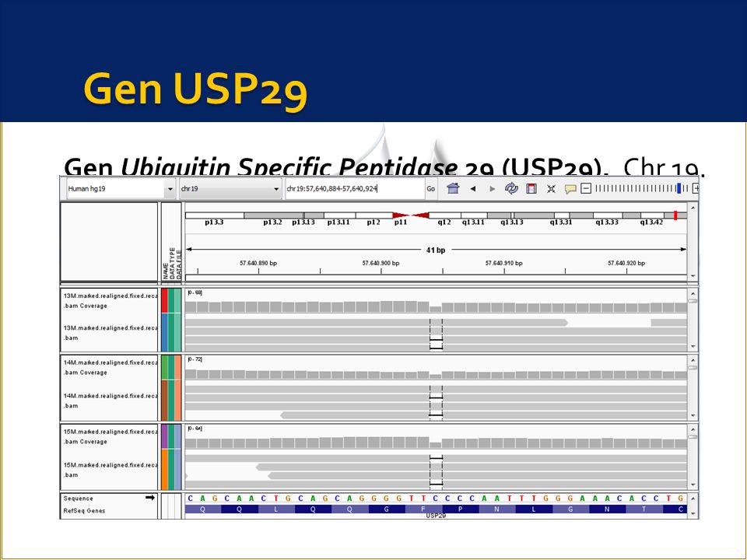The image size is (747, 560).
Task: Click the q13.31 band on the ideogram
Action: 562,215
